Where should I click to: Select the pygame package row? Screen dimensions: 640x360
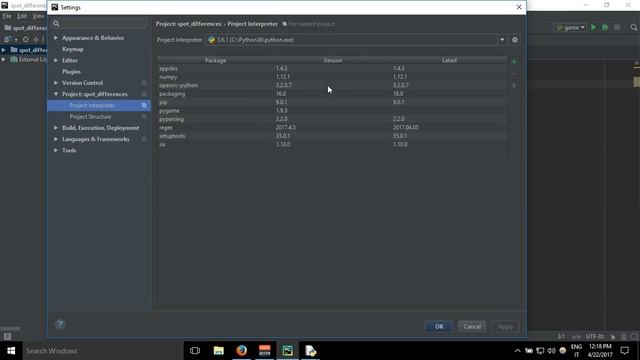[x=332, y=111]
